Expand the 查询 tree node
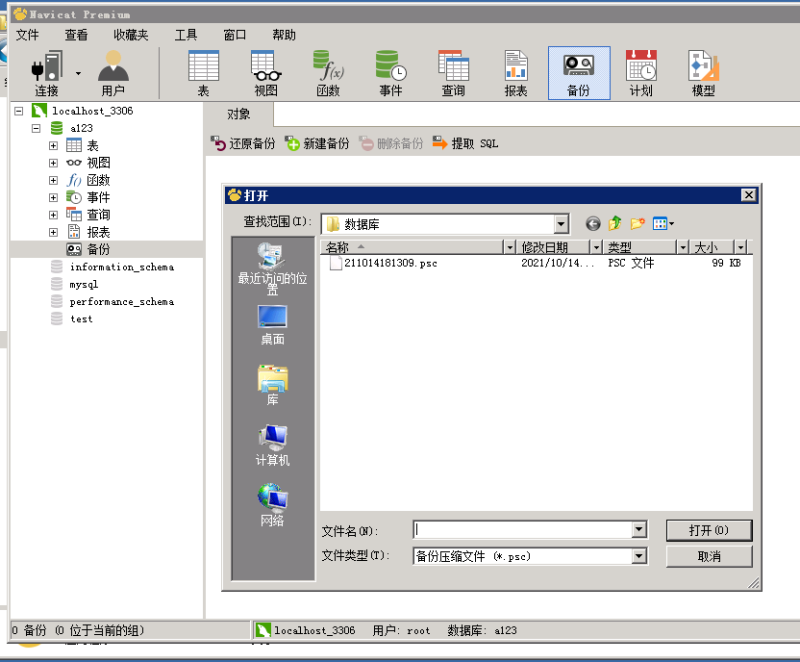 tap(54, 215)
